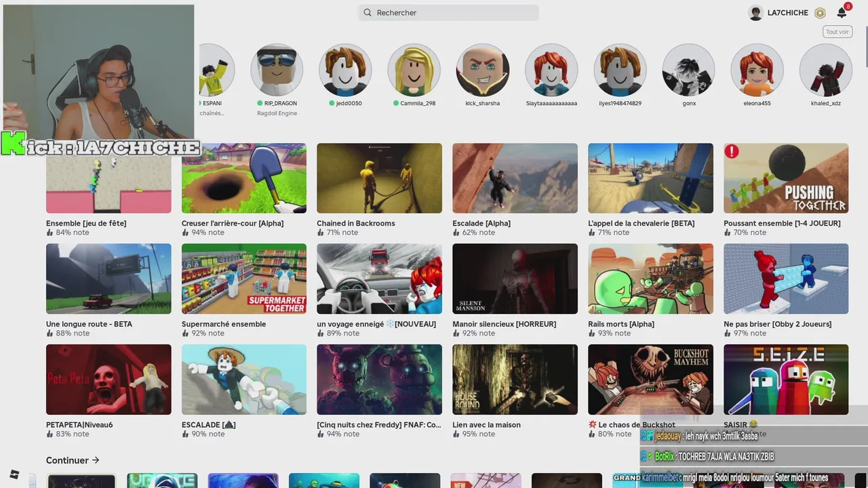Open jedd0050 friend avatar
The image size is (868, 488).
[x=345, y=70]
